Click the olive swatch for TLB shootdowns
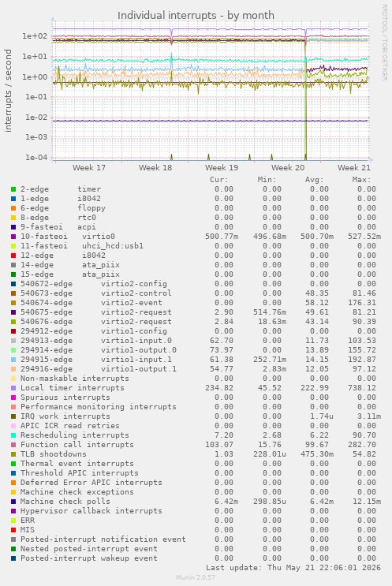This screenshot has width=392, height=586. pyautogui.click(x=13, y=454)
